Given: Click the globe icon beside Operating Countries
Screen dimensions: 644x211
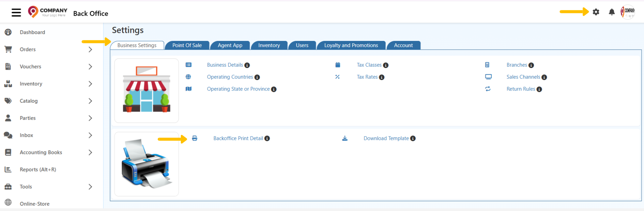Looking at the screenshot, I should click(189, 77).
